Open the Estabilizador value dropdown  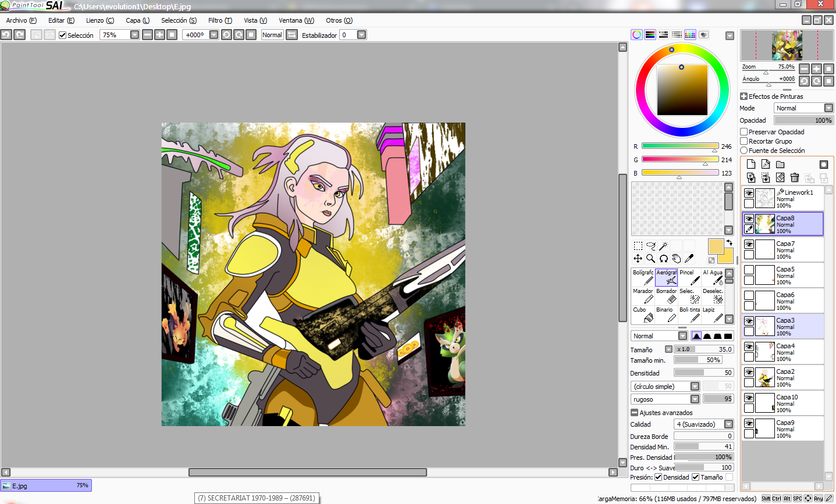361,35
